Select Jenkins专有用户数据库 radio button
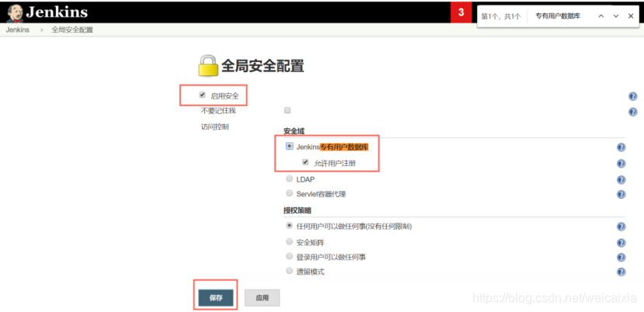644x312 pixels. click(290, 146)
